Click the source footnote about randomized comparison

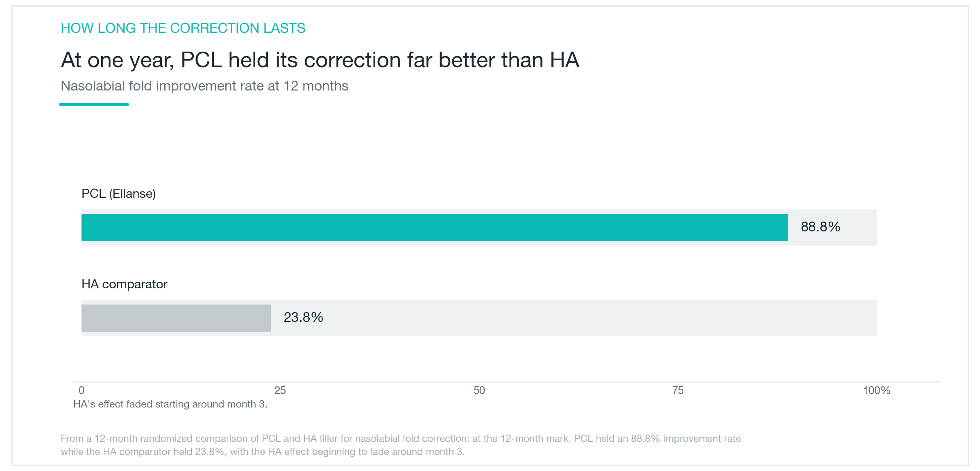(401, 445)
